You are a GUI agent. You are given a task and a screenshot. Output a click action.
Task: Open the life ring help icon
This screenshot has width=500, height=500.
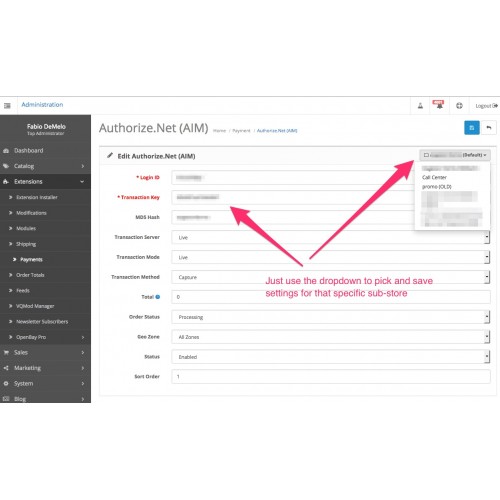tap(459, 106)
